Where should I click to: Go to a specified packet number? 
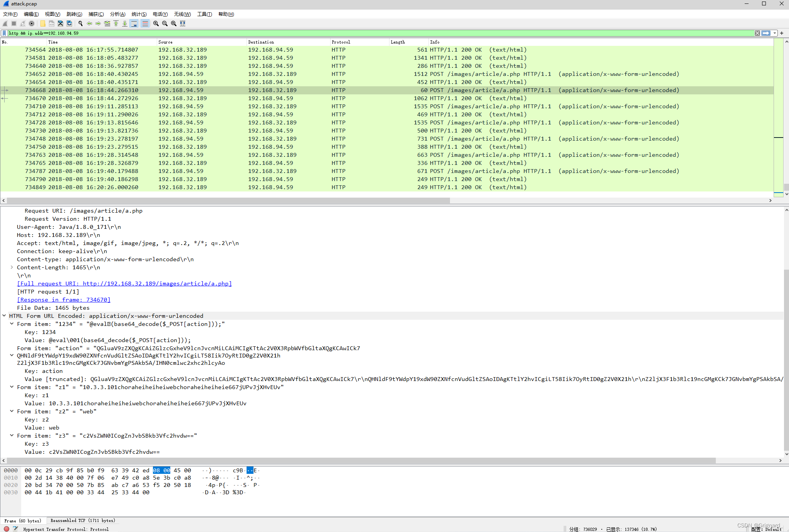107,23
